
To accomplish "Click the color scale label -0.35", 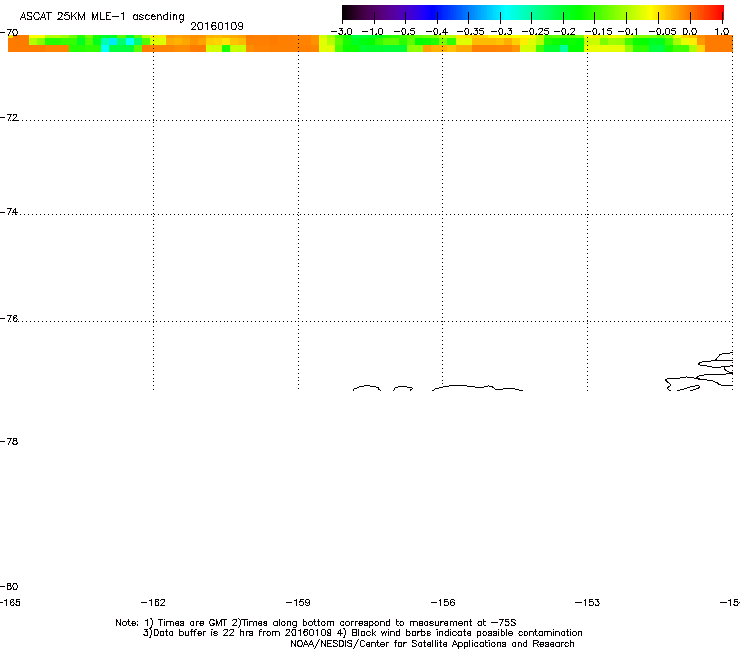I will 471,32.
